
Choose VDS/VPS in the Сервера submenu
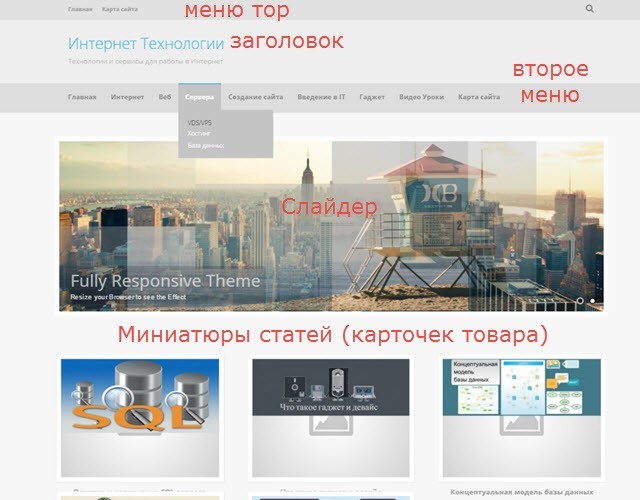pos(200,122)
